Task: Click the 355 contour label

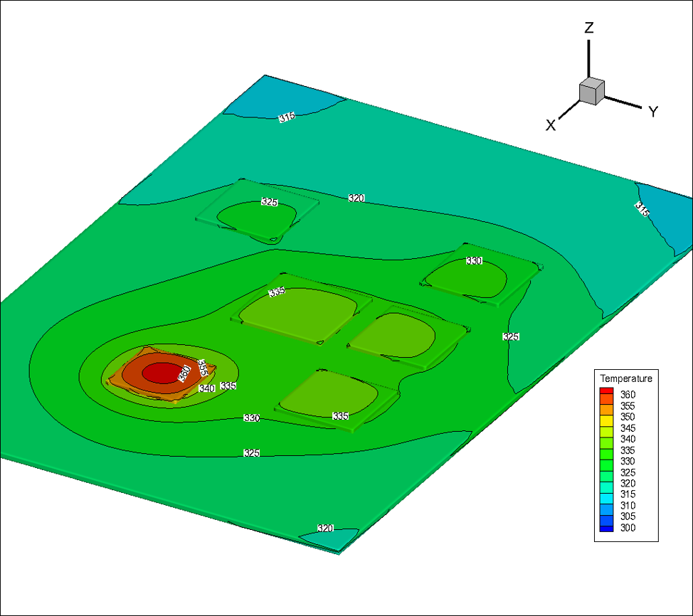Action: [x=203, y=368]
